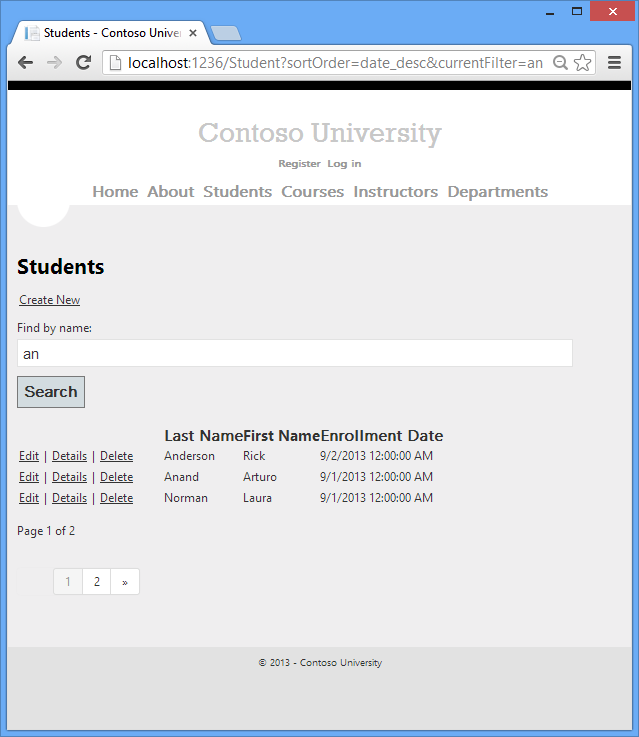This screenshot has width=639, height=737.
Task: Select the Students - Contoso University tab
Action: tap(111, 33)
